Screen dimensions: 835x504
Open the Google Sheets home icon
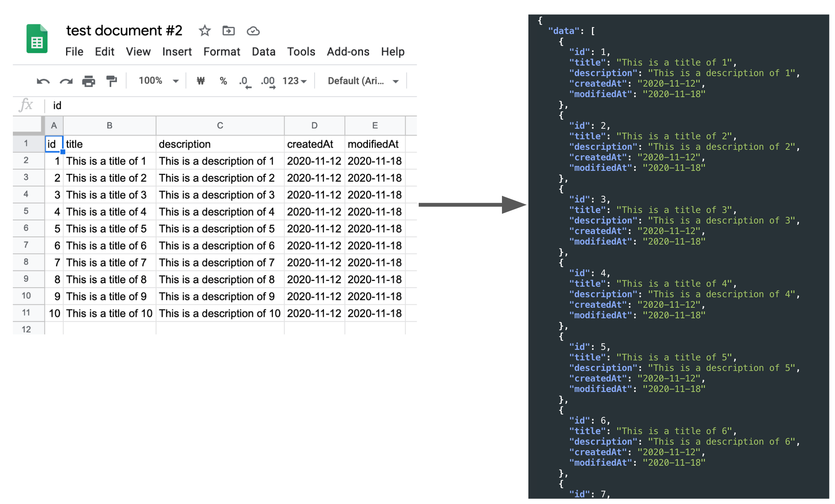click(37, 39)
